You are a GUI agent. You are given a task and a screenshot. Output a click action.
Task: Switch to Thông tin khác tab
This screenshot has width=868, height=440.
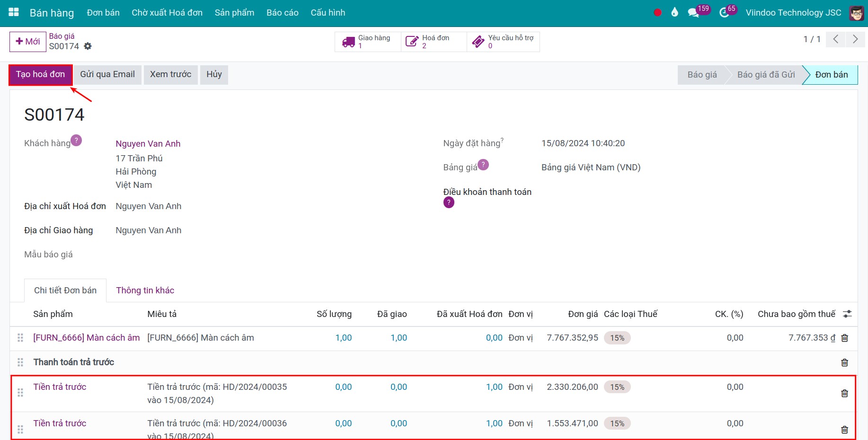point(145,290)
